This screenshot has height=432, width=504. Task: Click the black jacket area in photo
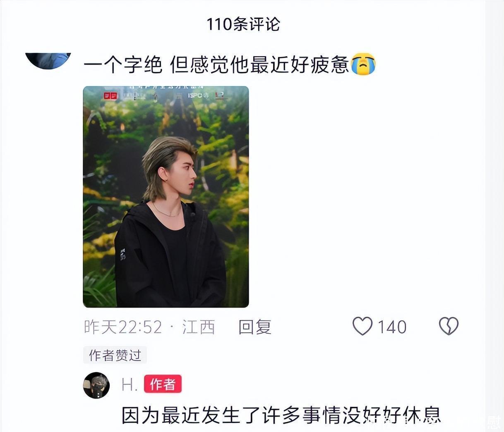coord(170,256)
